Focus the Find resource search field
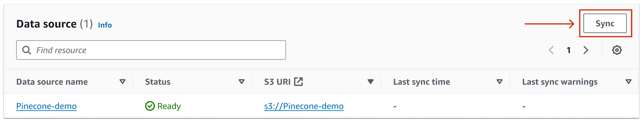The height and width of the screenshot is (124, 644). coord(151,50)
